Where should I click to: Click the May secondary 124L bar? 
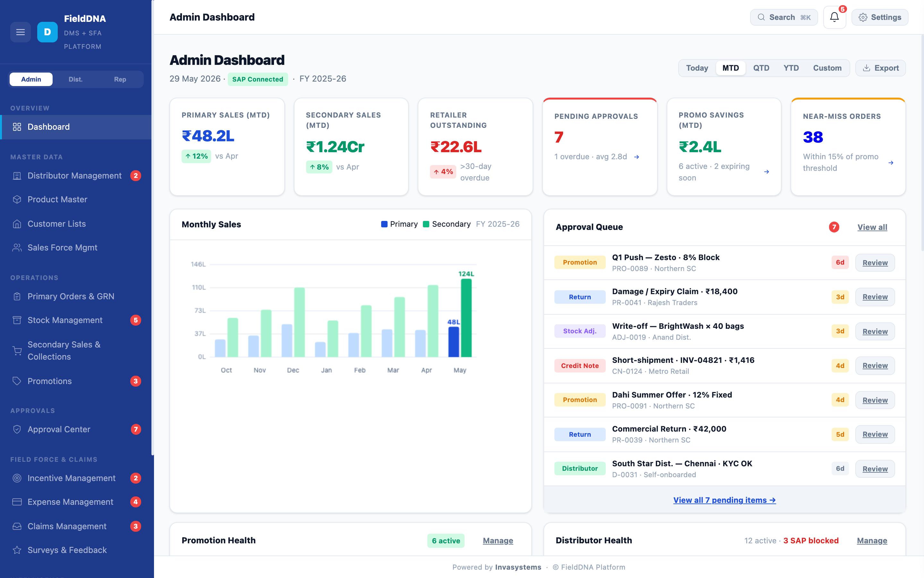[466, 318]
